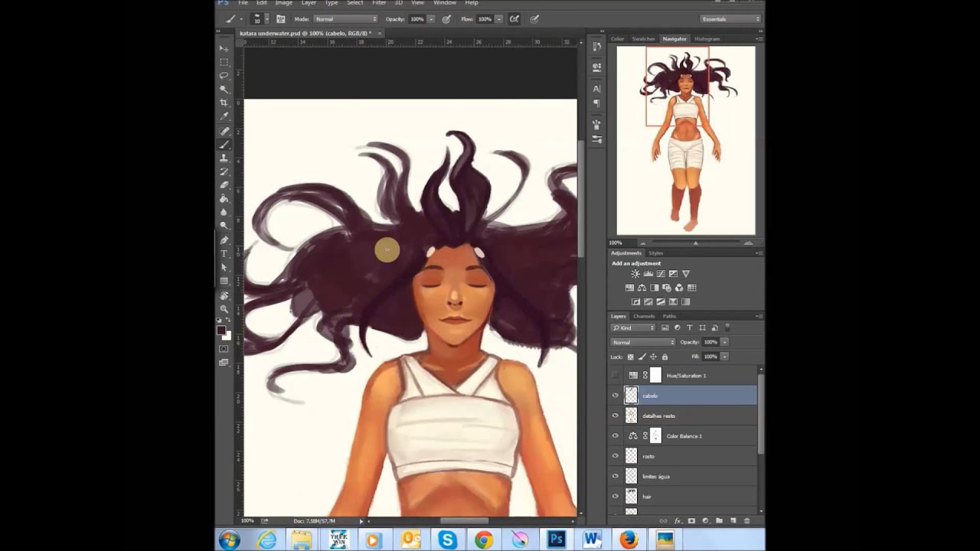Click Delete layer trash icon
980x551 pixels.
747,520
